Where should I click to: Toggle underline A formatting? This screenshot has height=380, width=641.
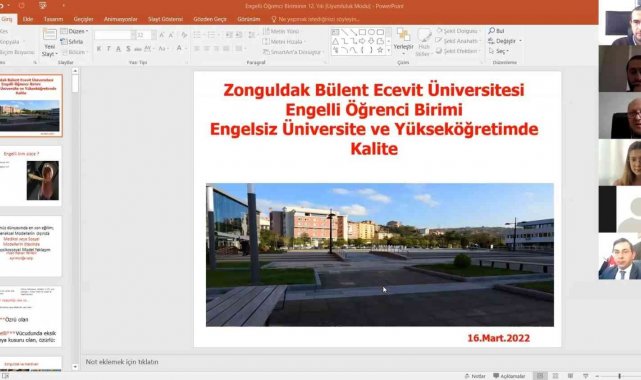tap(118, 49)
